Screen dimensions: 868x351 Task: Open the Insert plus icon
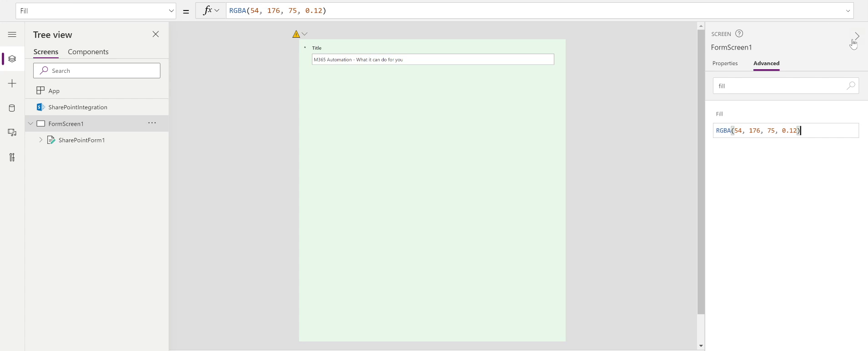(12, 84)
